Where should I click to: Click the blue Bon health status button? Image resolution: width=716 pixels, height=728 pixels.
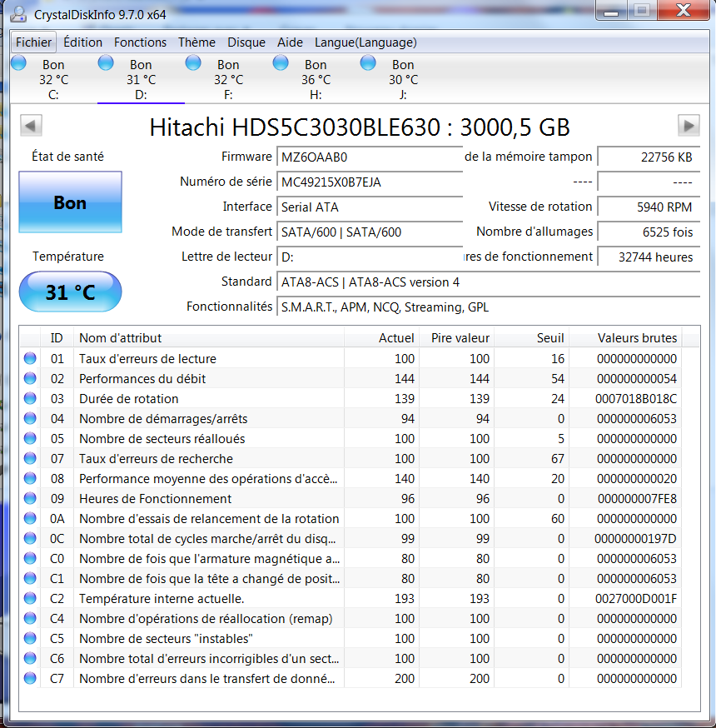pos(70,202)
